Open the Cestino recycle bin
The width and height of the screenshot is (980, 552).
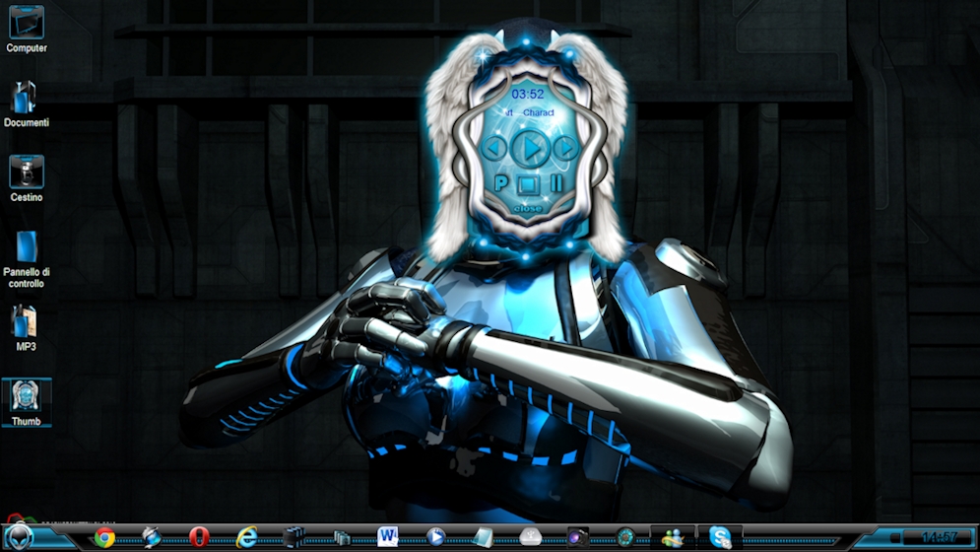[27, 179]
